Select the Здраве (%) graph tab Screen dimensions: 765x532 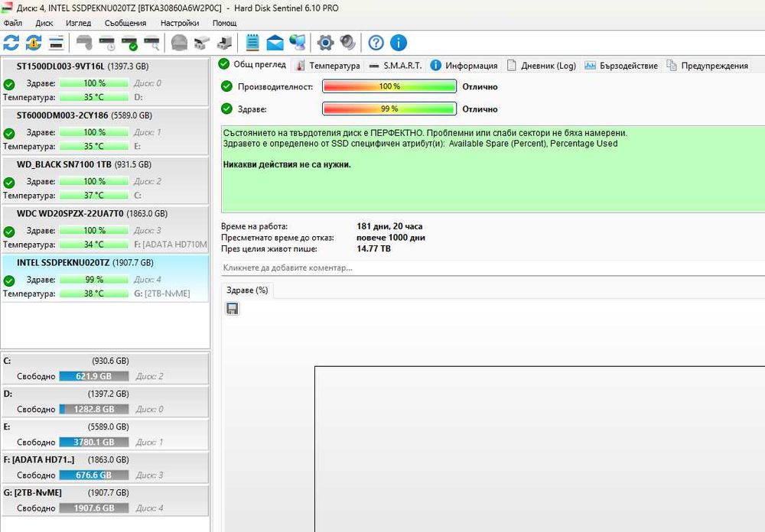[x=247, y=290]
